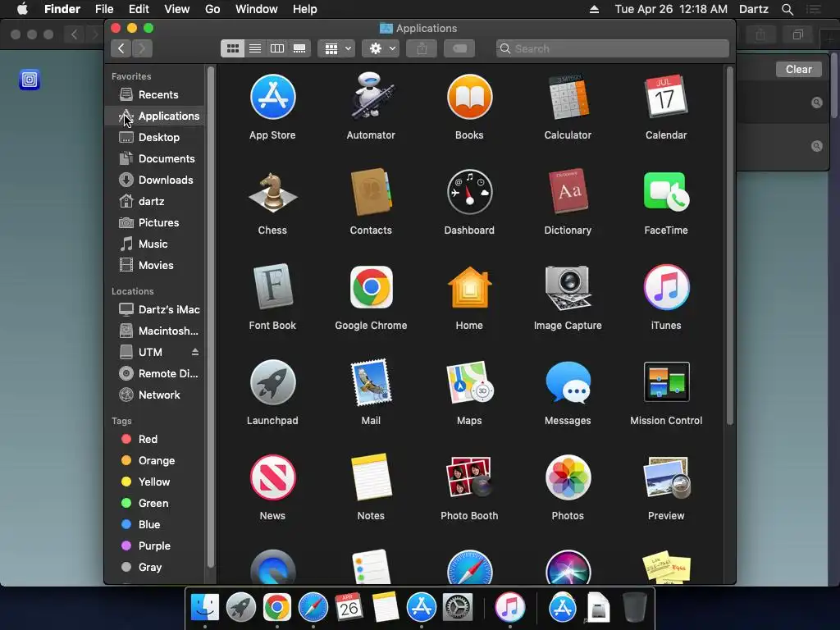
Task: Open the File menu
Action: click(104, 9)
